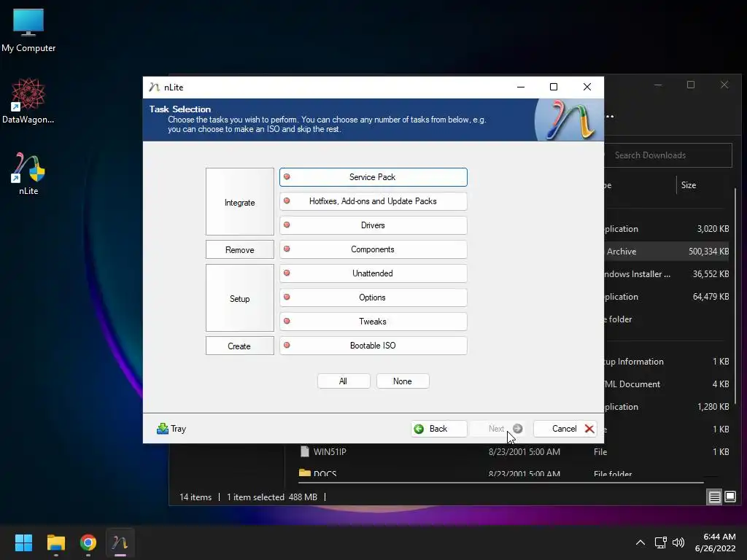Go Back to previous nLite step
The width and height of the screenshot is (747, 560).
(x=438, y=429)
